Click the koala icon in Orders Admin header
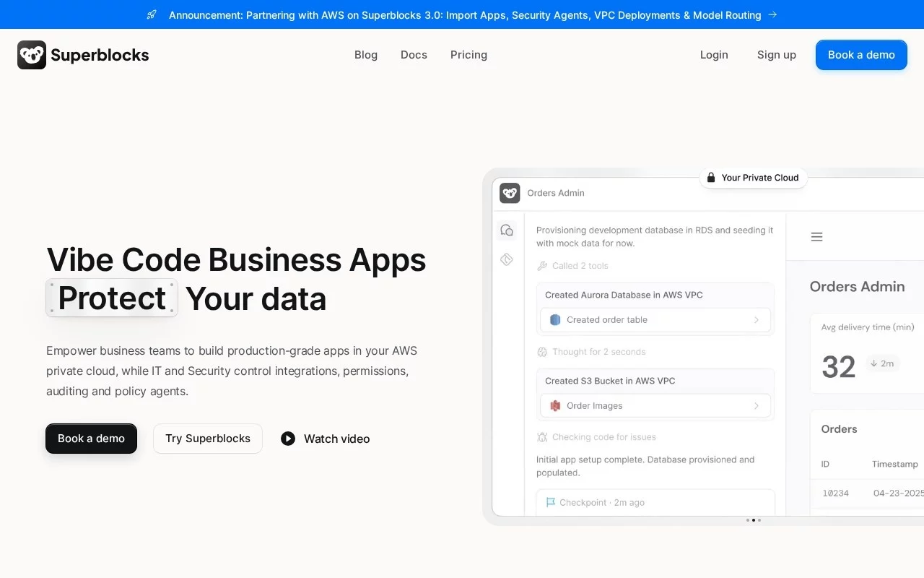This screenshot has height=578, width=924. pos(510,193)
